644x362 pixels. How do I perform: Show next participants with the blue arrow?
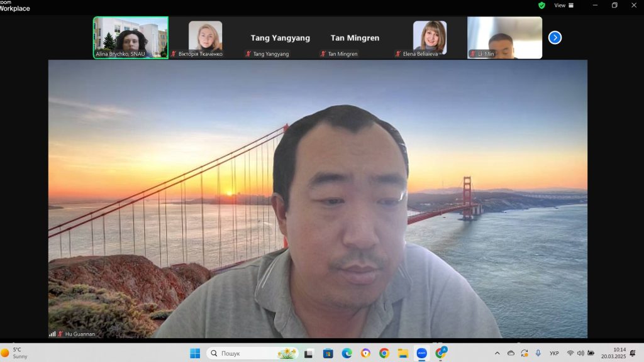click(555, 38)
